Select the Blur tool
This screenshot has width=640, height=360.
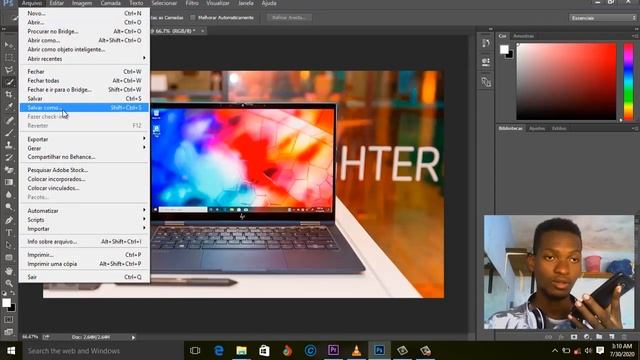tap(9, 195)
